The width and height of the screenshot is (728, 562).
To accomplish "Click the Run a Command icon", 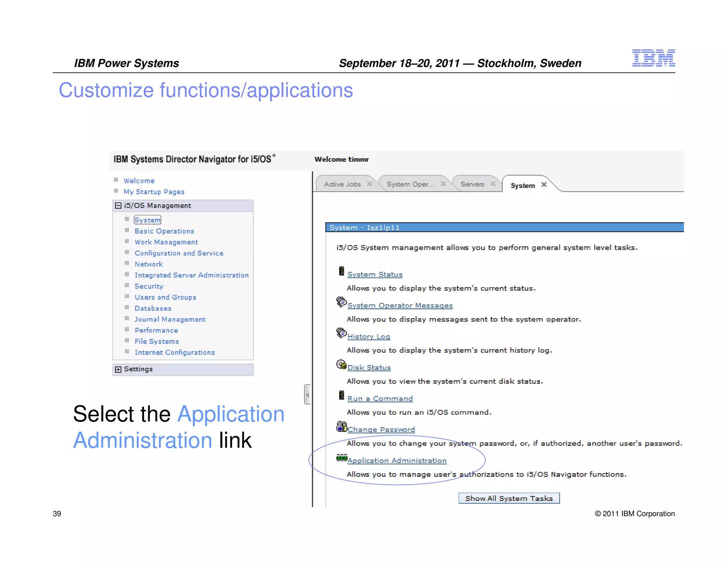I will pyautogui.click(x=341, y=395).
